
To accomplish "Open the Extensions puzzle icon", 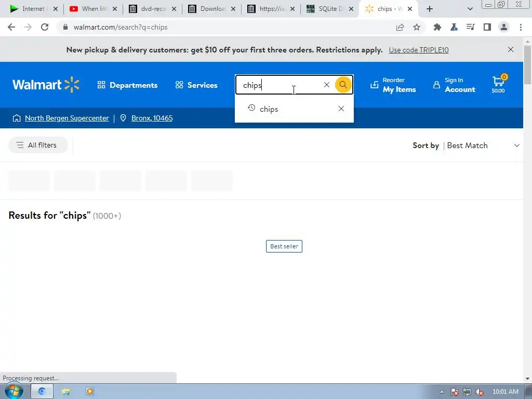I will tap(437, 27).
